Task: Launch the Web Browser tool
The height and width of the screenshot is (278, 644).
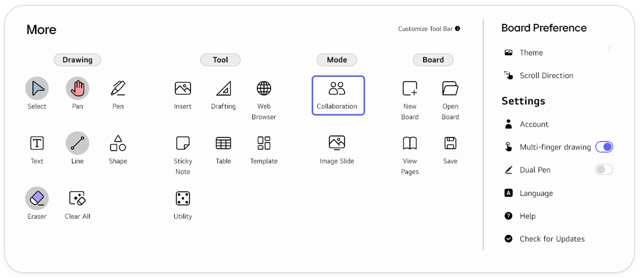Action: (264, 88)
